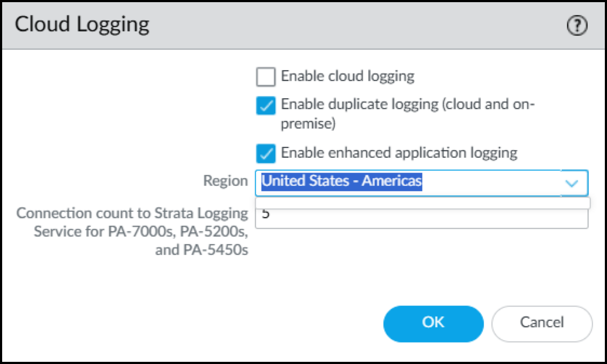The height and width of the screenshot is (364, 607).
Task: Click the blue checkmark beside enhanced application logging
Action: [266, 153]
